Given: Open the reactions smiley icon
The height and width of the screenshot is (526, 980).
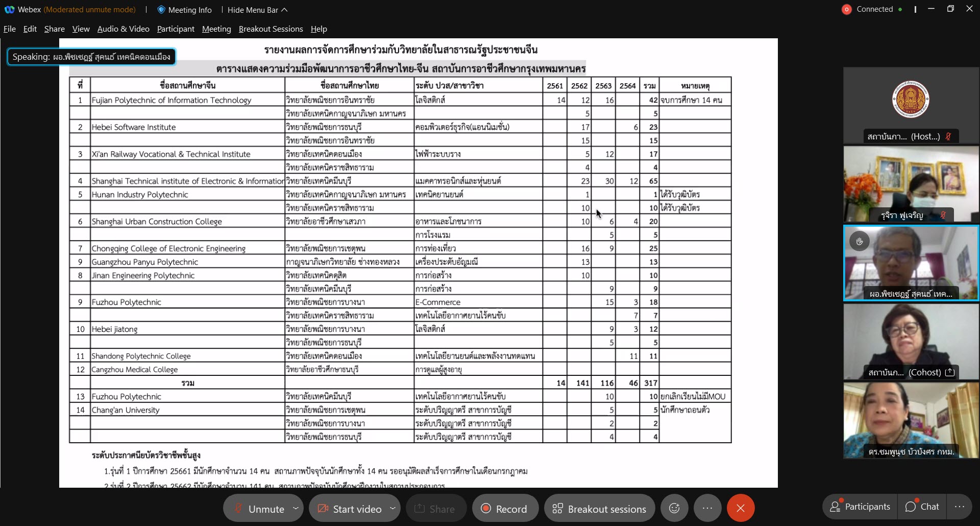Looking at the screenshot, I should click(x=674, y=508).
